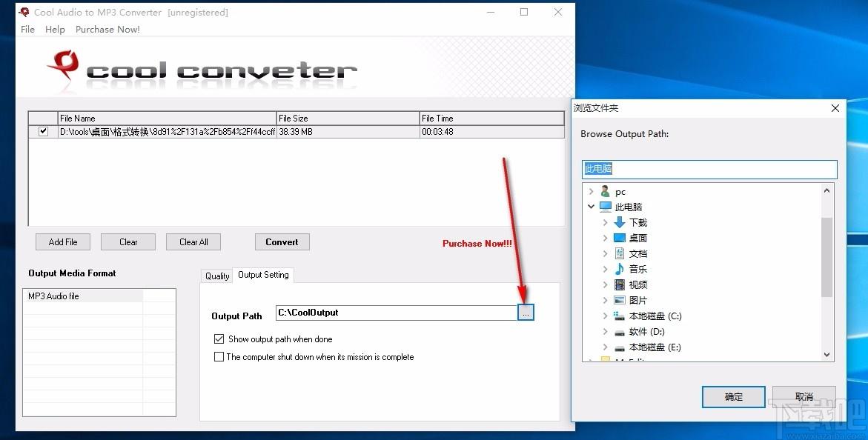Click the Cool Audio Converter title bar icon
This screenshot has width=868, height=440.
[x=24, y=12]
